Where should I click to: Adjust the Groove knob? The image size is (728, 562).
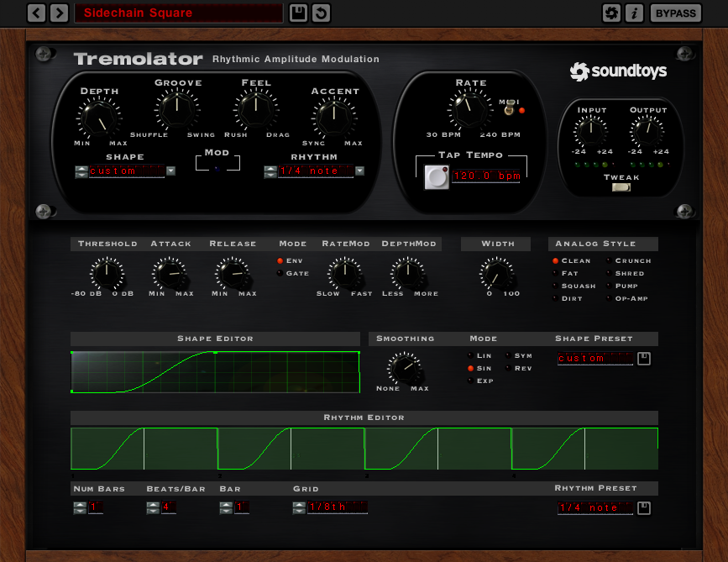[177, 109]
